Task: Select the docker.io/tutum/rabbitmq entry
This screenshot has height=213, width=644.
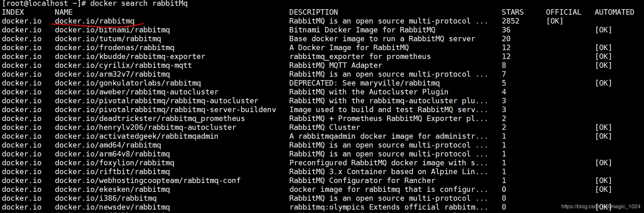Action: point(108,39)
